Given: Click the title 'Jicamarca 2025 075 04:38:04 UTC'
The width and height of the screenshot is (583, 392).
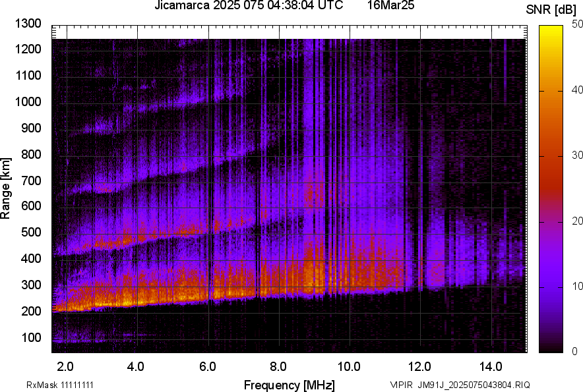Looking at the screenshot, I should (x=249, y=5).
